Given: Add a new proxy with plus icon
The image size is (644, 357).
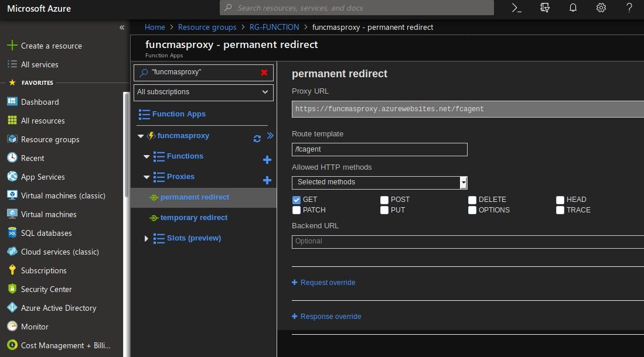Looking at the screenshot, I should tap(267, 180).
